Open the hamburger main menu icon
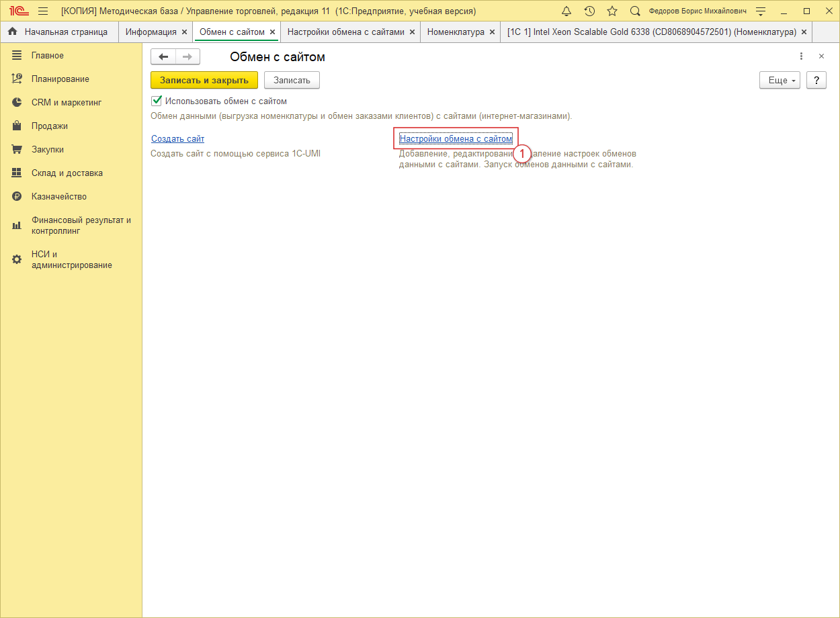The height and width of the screenshot is (618, 840). coord(43,11)
